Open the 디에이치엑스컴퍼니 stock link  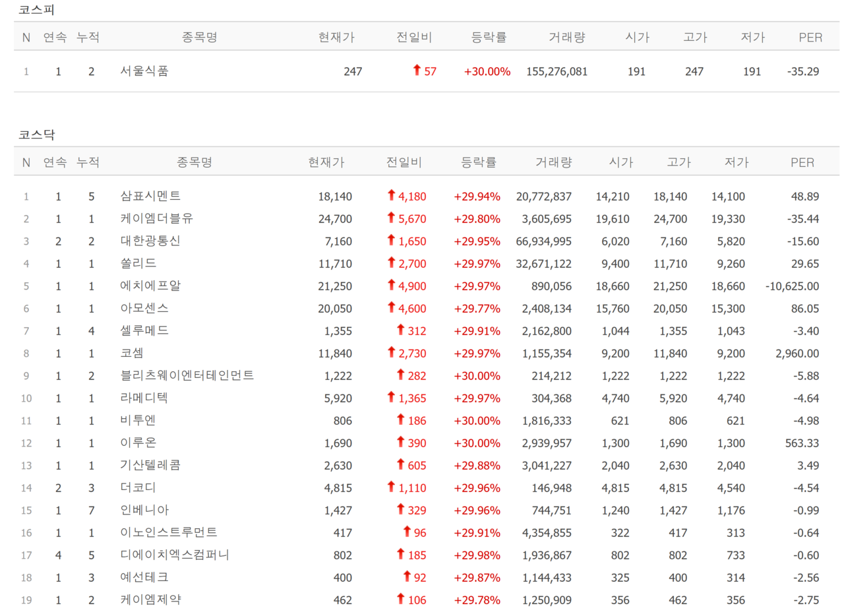175,555
